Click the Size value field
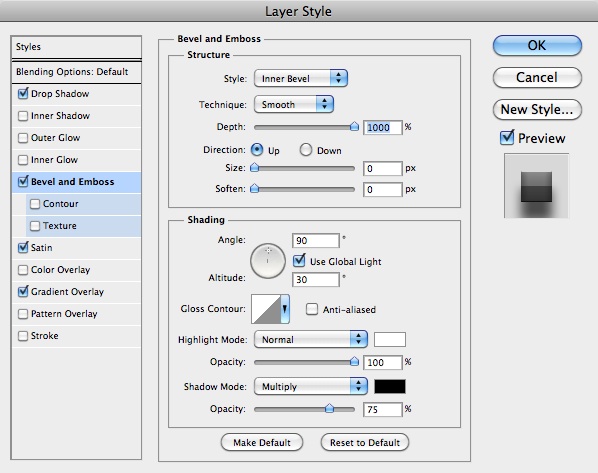Screen dimensions: 598x473 click(383, 169)
